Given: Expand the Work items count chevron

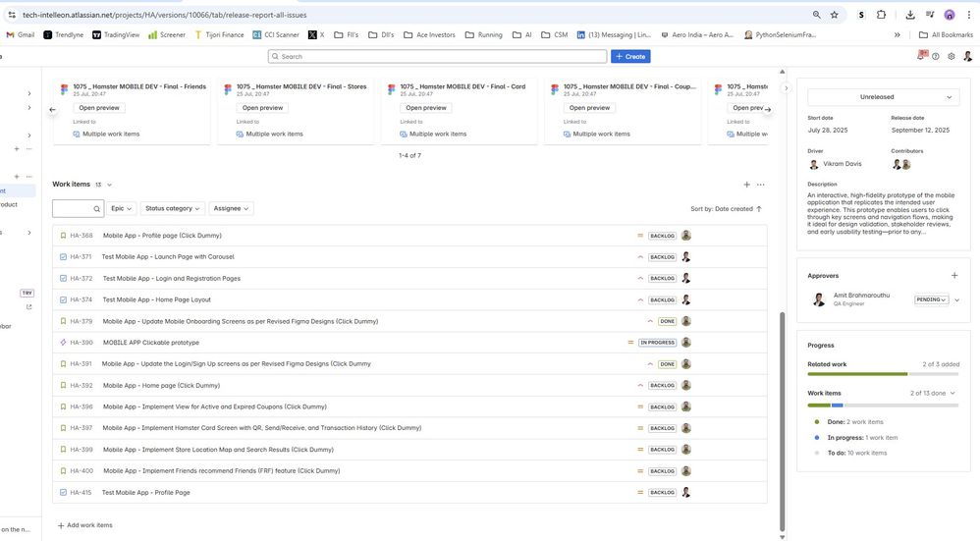Looking at the screenshot, I should point(109,185).
